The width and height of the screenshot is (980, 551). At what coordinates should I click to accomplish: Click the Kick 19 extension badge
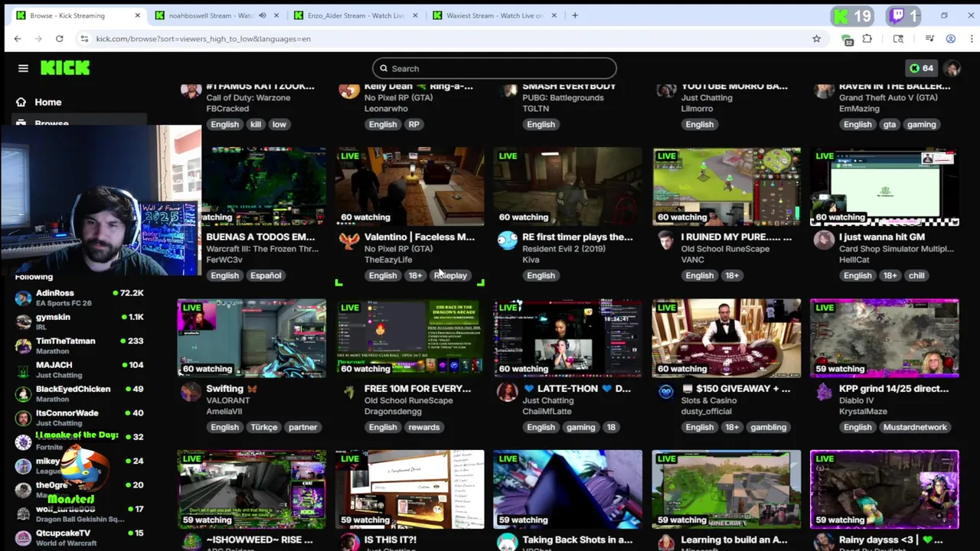[x=852, y=15]
